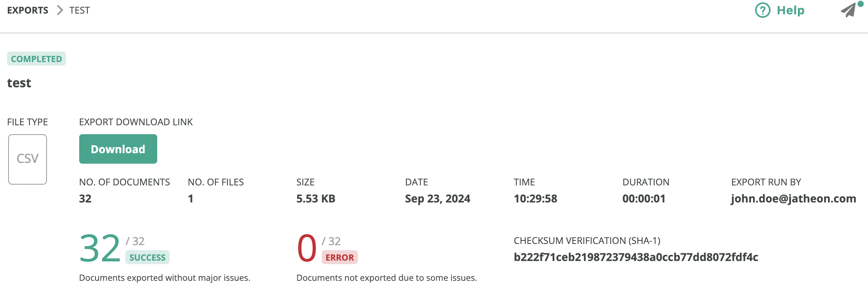The height and width of the screenshot is (287, 868).
Task: Select the TEST breadcrumb item
Action: tap(80, 10)
